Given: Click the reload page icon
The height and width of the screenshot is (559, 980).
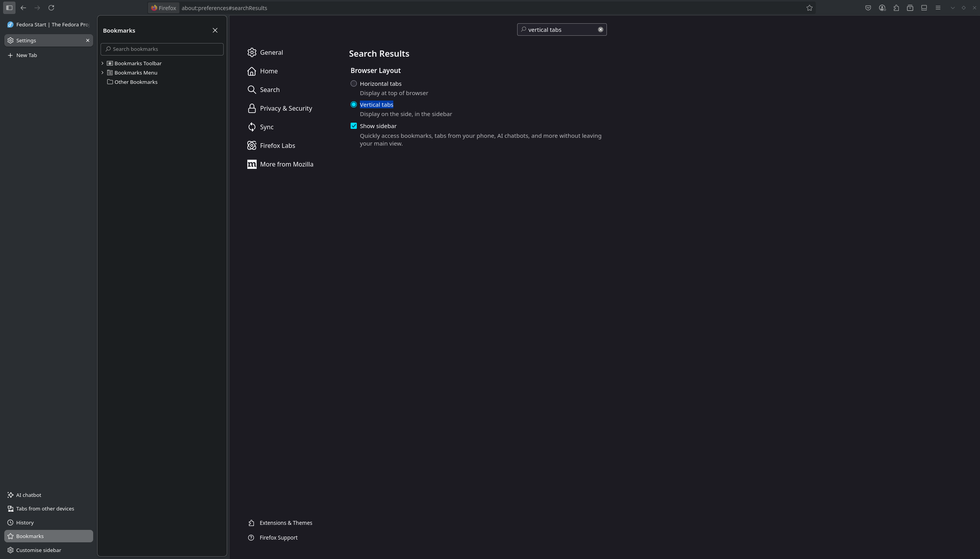Looking at the screenshot, I should tap(51, 8).
